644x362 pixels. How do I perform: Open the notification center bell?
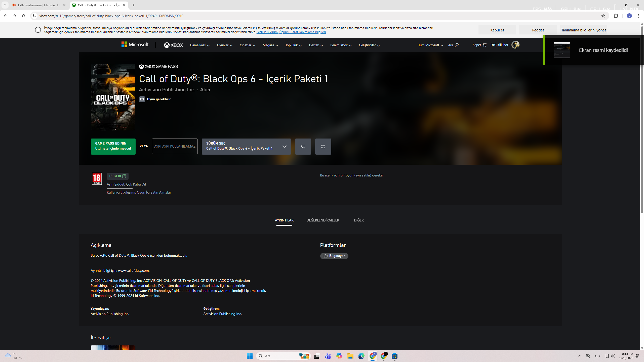click(637, 356)
